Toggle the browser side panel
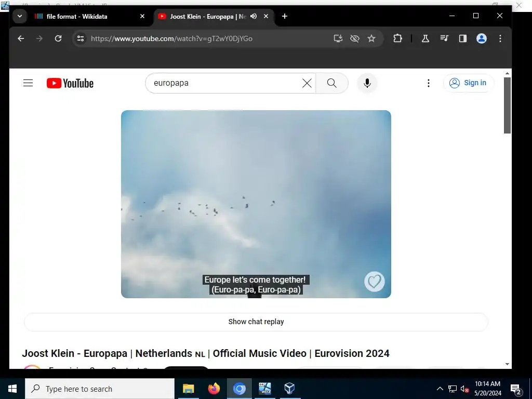The width and height of the screenshot is (532, 399). tap(463, 38)
